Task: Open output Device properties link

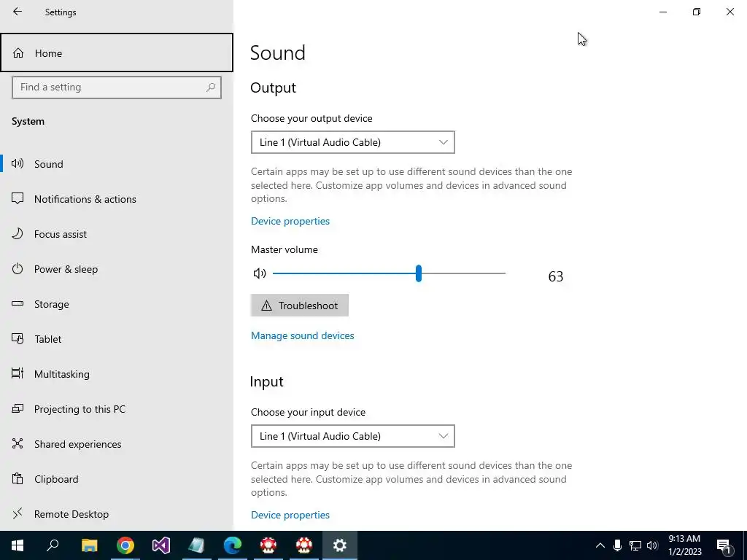Action: pos(290,221)
